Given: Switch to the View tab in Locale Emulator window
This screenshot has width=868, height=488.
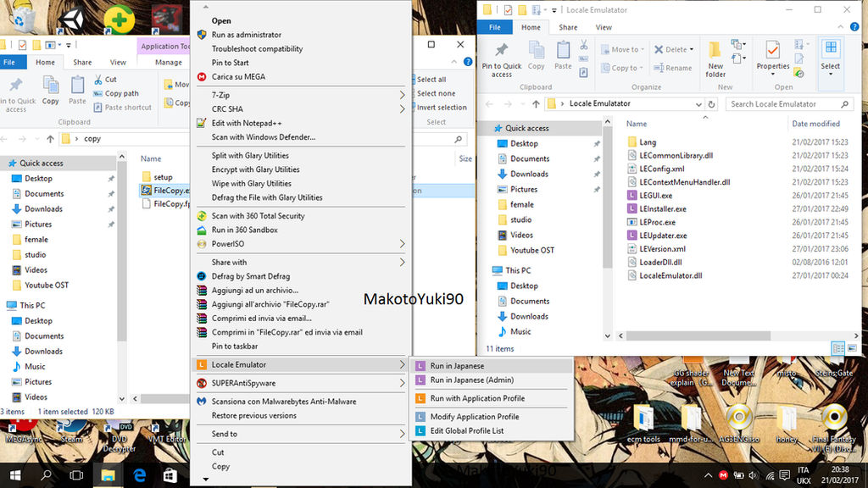Looking at the screenshot, I should tap(604, 27).
